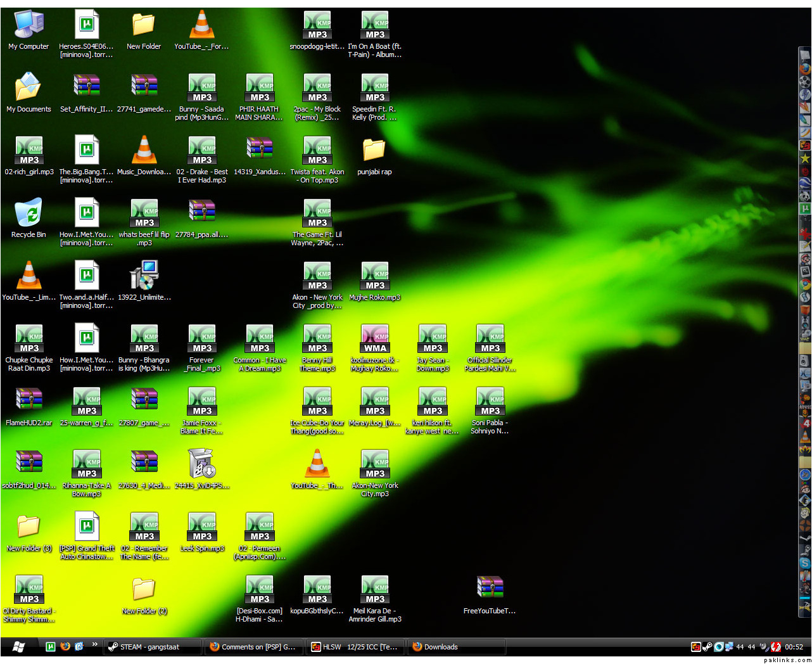Image resolution: width=812 pixels, height=664 pixels.
Task: Open the Steam icon in system tray
Action: [707, 647]
